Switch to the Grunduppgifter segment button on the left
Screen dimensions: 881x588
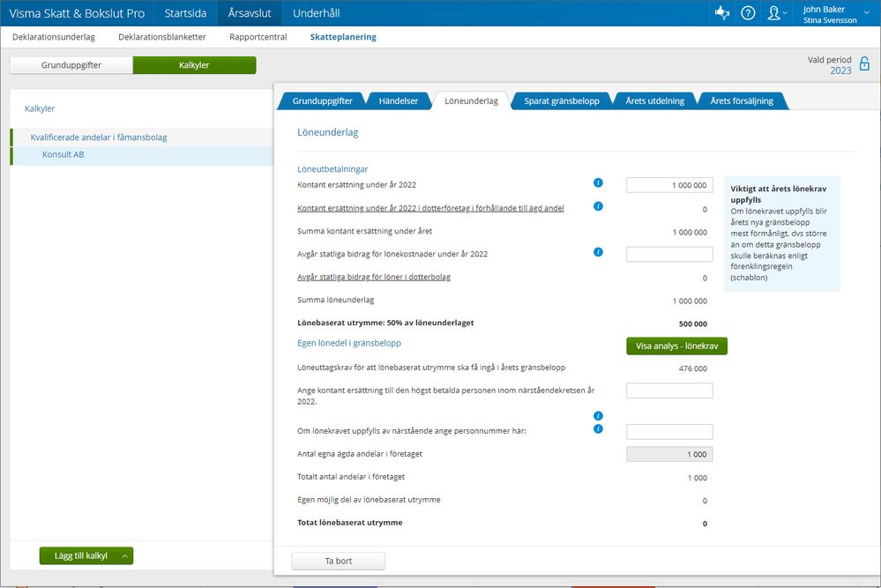click(x=71, y=65)
